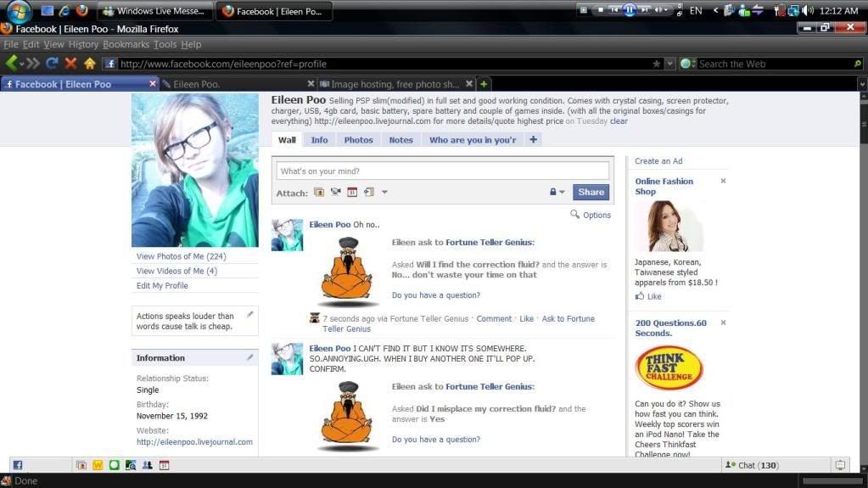Screen dimensions: 868x488
Task: Switch to Windows Live Messenger taskbar window
Action: 155,10
